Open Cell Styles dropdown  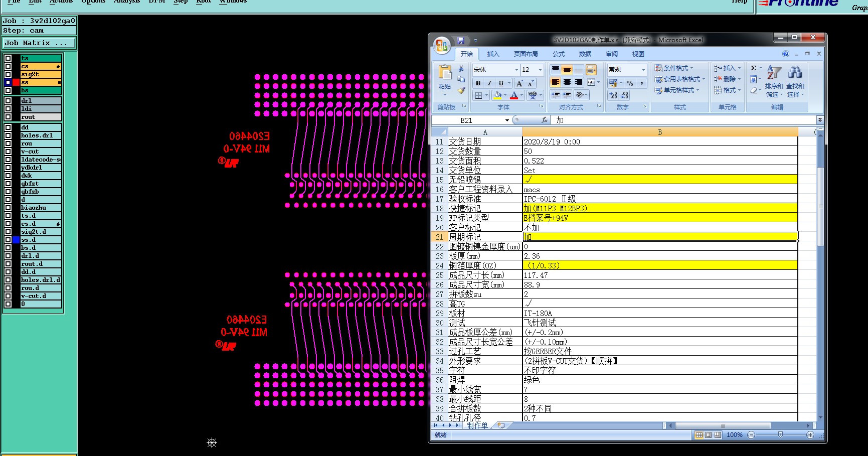[677, 90]
